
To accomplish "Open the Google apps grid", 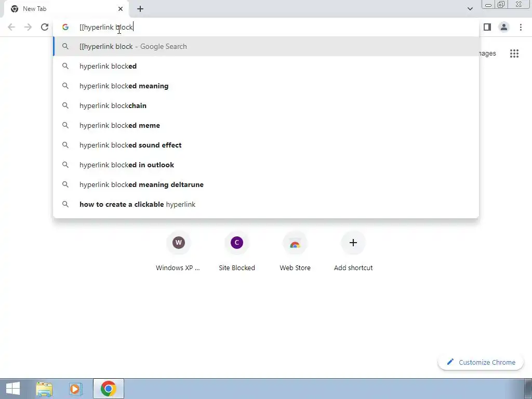I will coord(514,54).
